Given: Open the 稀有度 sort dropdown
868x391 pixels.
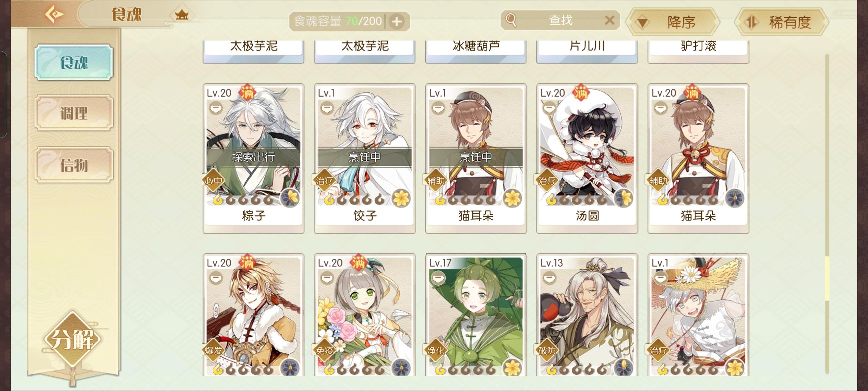Looking at the screenshot, I should (781, 22).
